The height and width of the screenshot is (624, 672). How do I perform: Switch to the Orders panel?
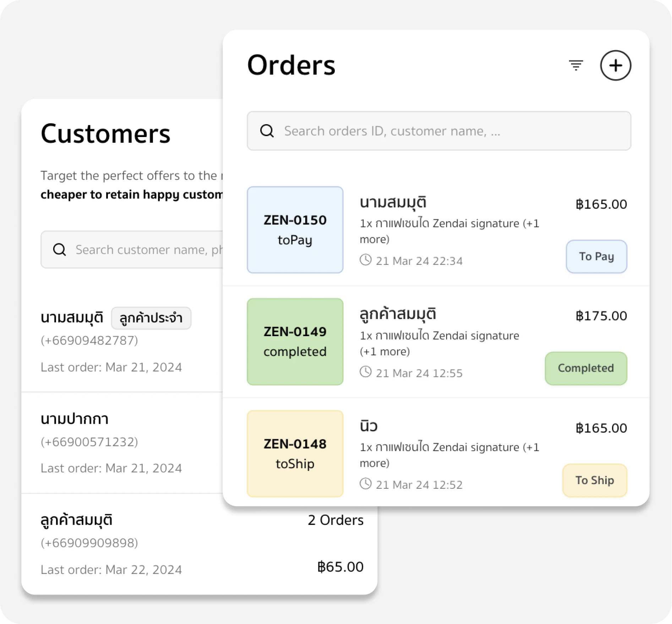(x=291, y=65)
